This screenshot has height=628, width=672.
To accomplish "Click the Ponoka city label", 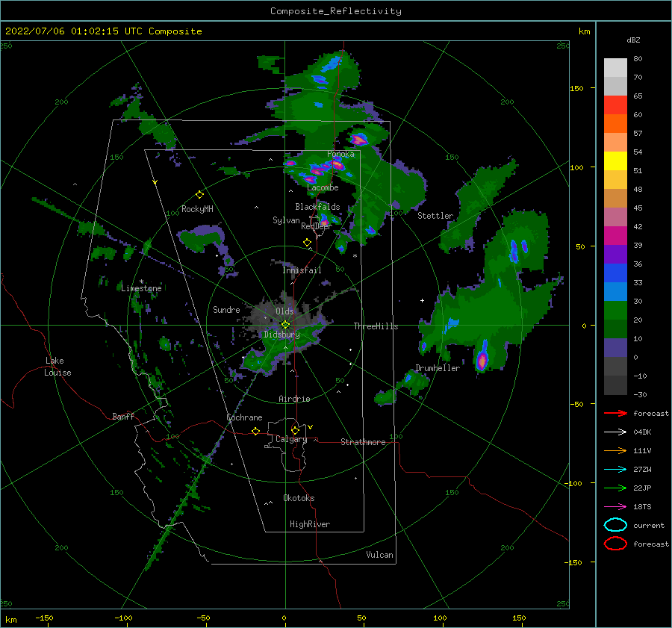I will point(340,154).
